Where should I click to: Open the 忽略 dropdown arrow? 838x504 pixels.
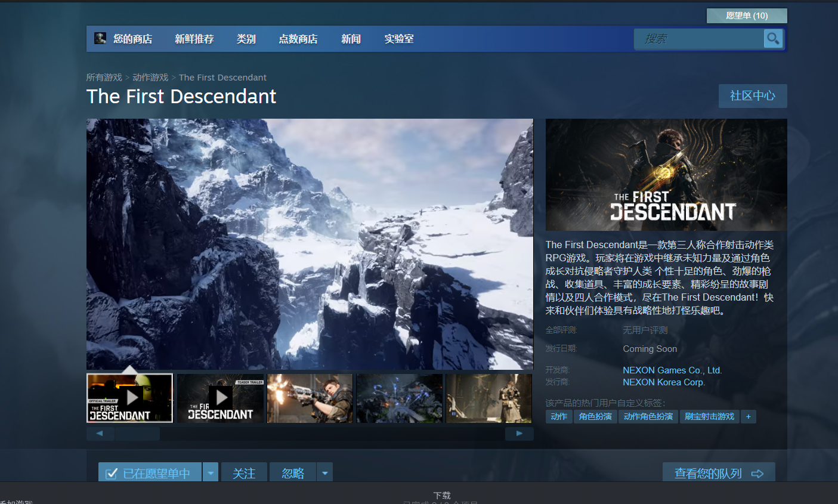pyautogui.click(x=325, y=473)
